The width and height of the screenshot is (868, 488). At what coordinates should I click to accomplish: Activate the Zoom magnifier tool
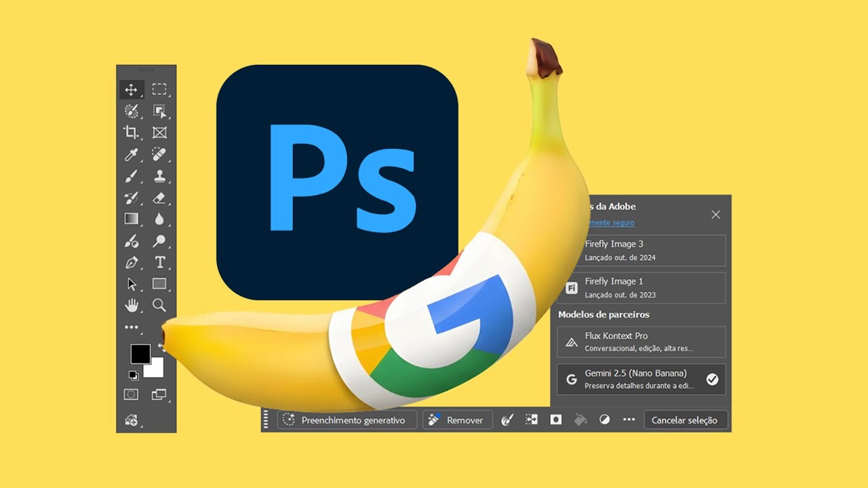(159, 306)
